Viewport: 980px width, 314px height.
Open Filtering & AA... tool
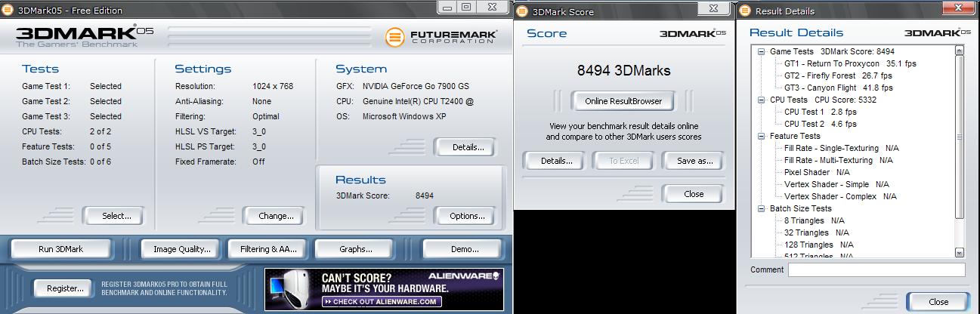pos(268,249)
